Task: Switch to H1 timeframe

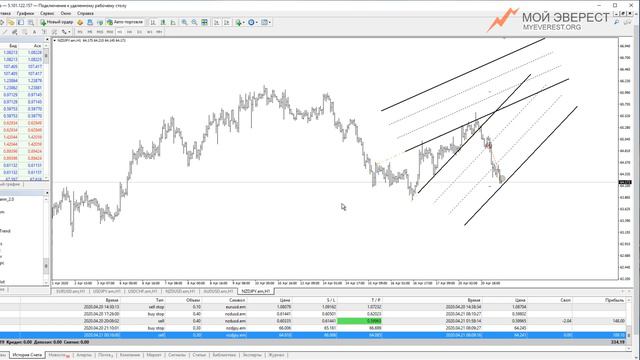Action: pos(120,32)
